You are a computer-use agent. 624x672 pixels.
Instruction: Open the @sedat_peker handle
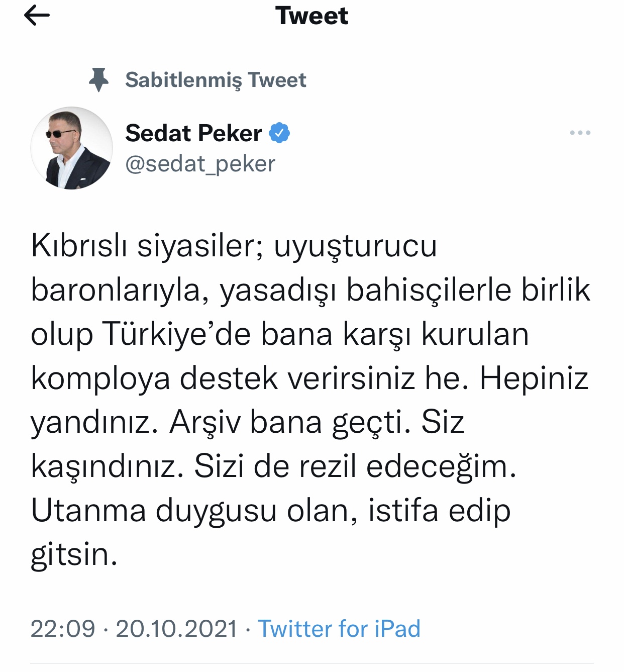point(200,164)
